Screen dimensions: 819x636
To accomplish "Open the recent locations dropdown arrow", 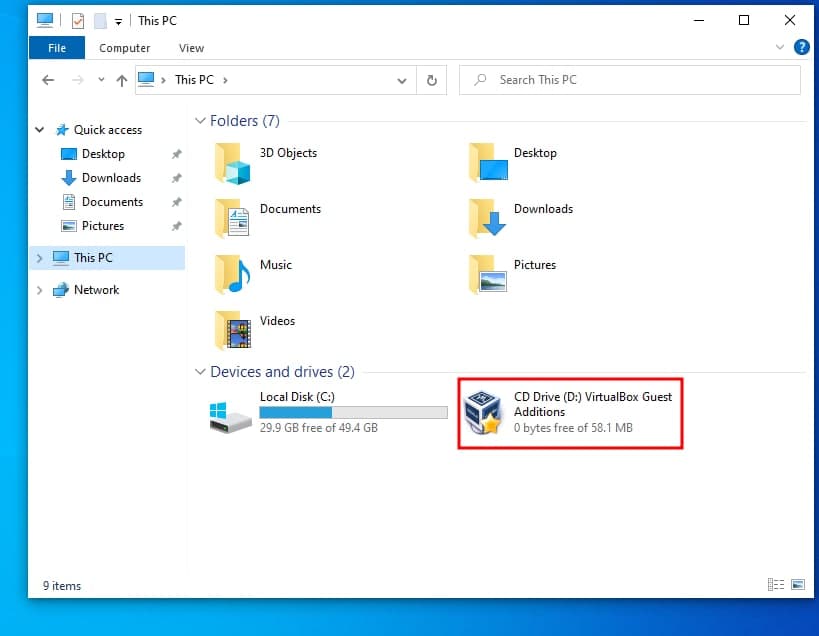I will pyautogui.click(x=101, y=80).
